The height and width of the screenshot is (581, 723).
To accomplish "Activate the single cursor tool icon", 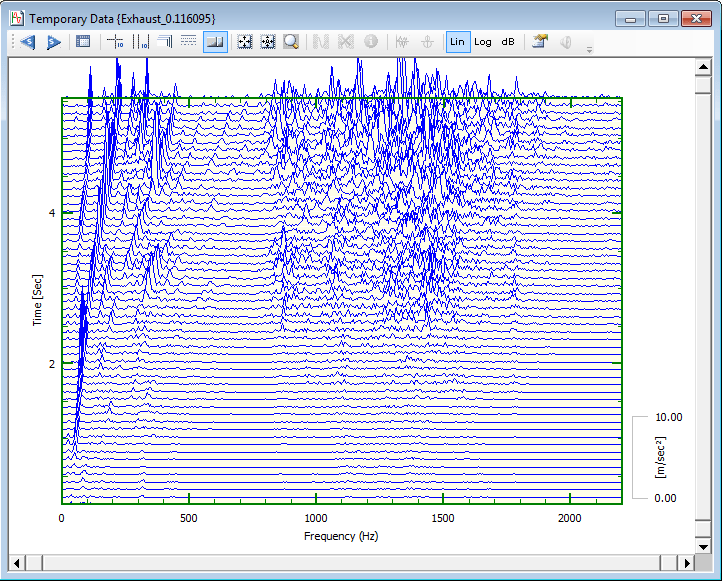I will point(116,42).
